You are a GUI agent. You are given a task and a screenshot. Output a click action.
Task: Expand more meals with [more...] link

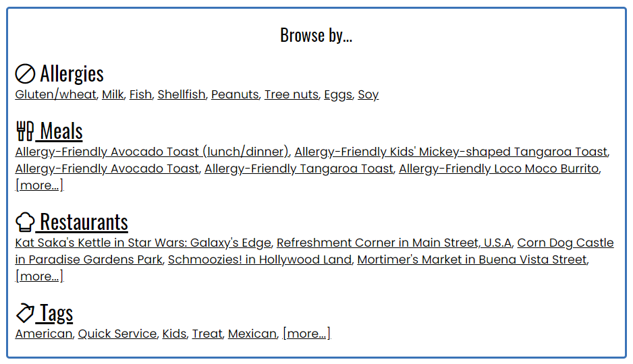point(39,185)
